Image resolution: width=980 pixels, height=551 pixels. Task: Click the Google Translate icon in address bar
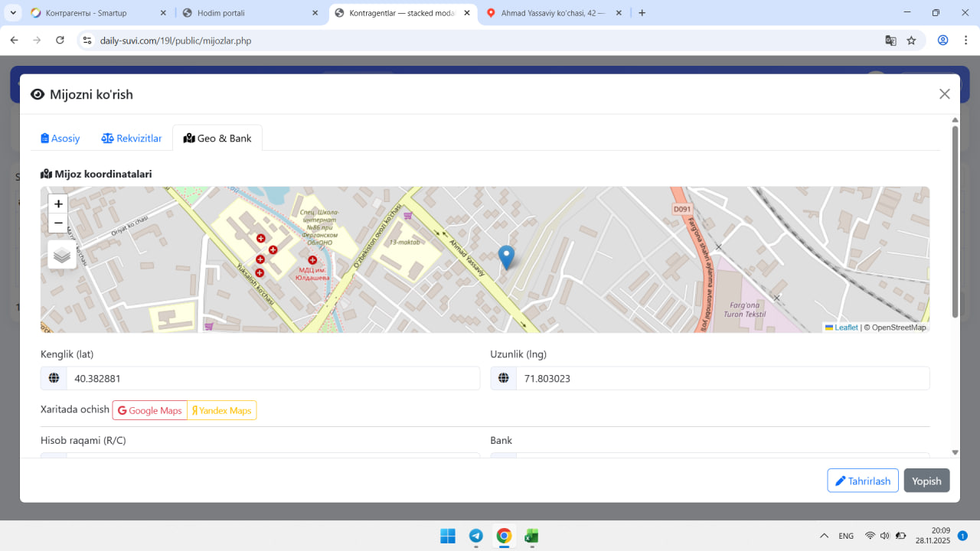click(890, 41)
